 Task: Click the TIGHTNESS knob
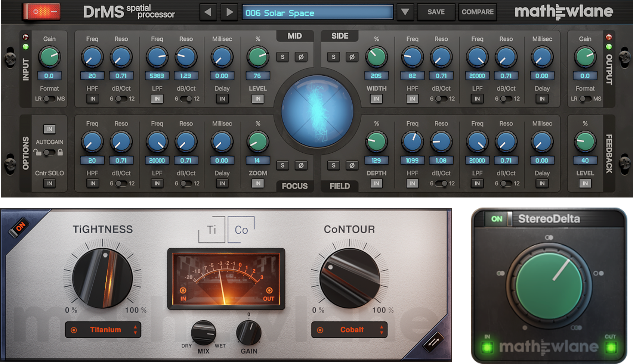click(102, 278)
